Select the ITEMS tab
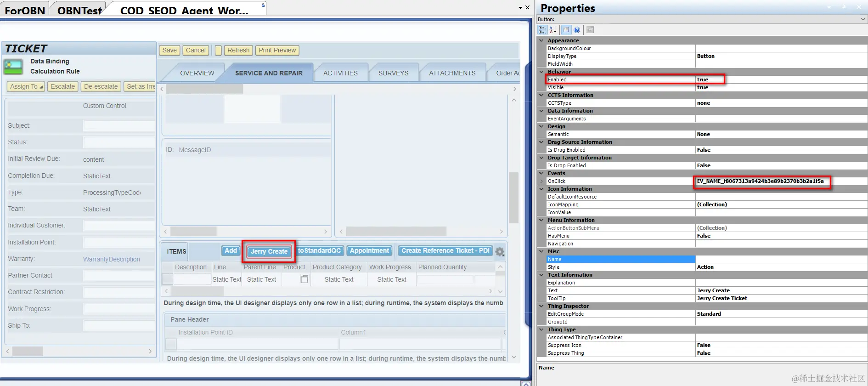The width and height of the screenshot is (868, 386). click(x=176, y=251)
